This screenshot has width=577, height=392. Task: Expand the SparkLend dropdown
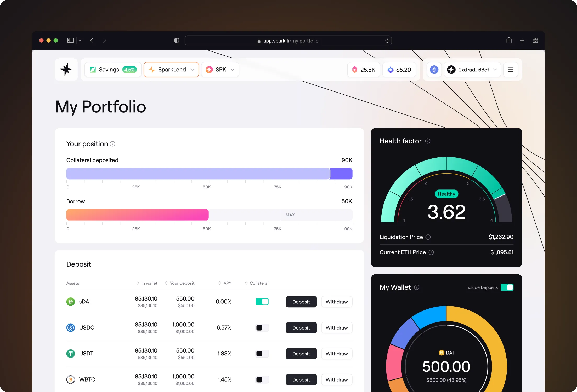[x=171, y=70]
